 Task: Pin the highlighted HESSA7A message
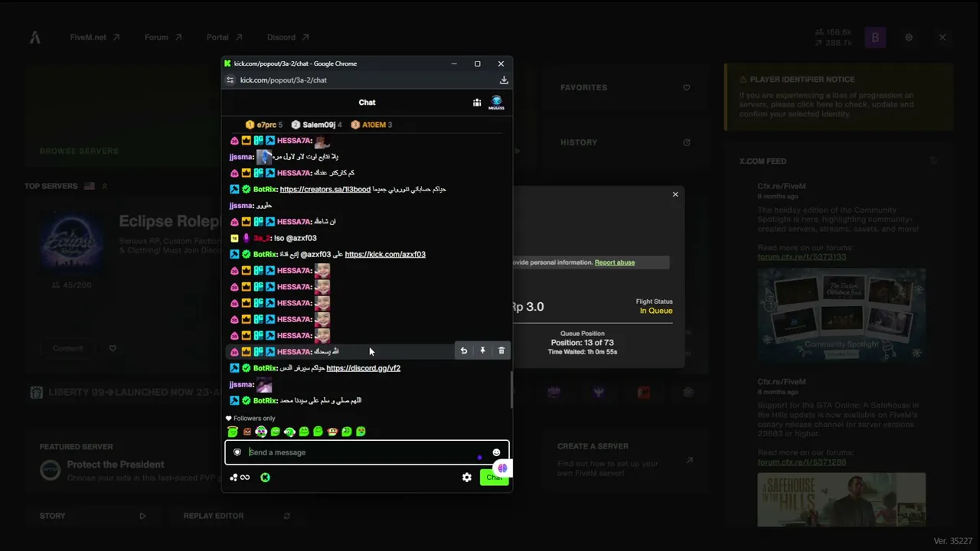(482, 350)
